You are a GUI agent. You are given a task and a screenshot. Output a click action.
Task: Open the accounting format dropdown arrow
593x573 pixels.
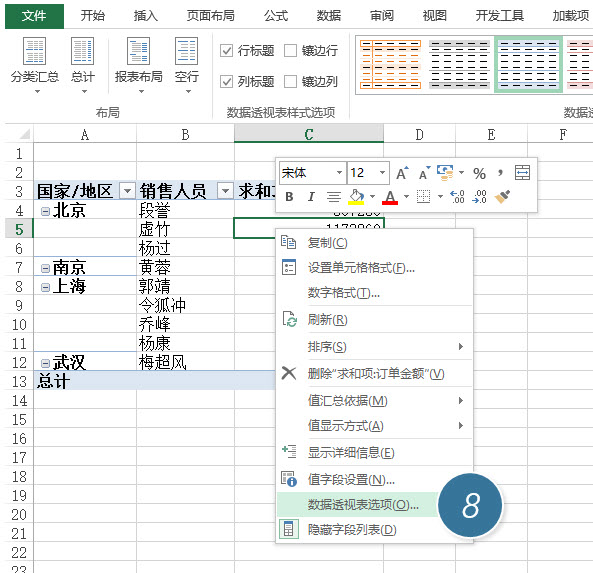pyautogui.click(x=461, y=173)
